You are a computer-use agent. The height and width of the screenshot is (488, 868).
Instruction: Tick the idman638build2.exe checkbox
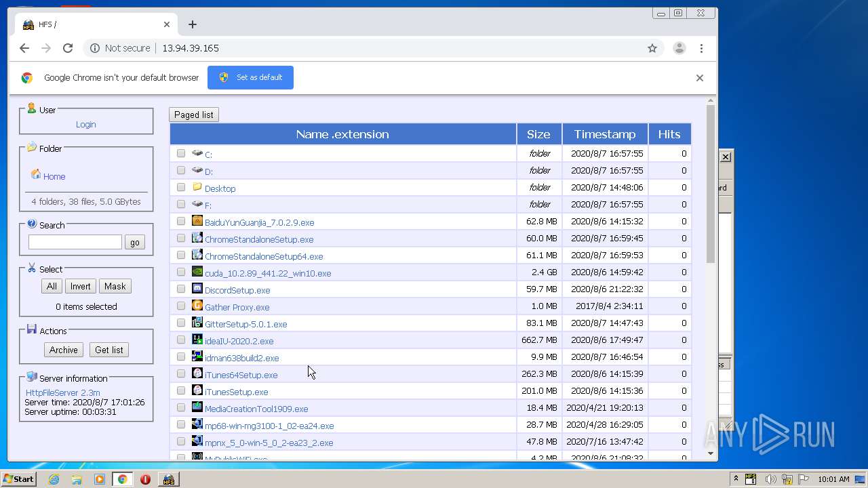pyautogui.click(x=181, y=357)
